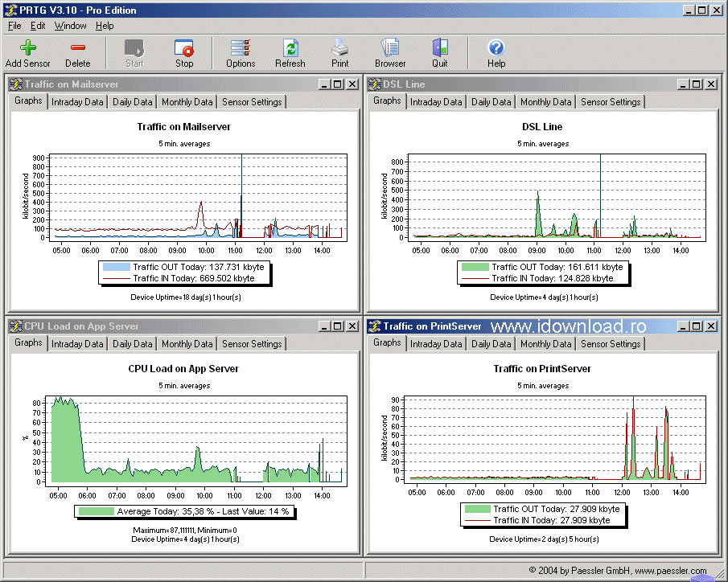Click 'Device Uptime=18 day(s) 1 hour(s)' text

coord(186,297)
